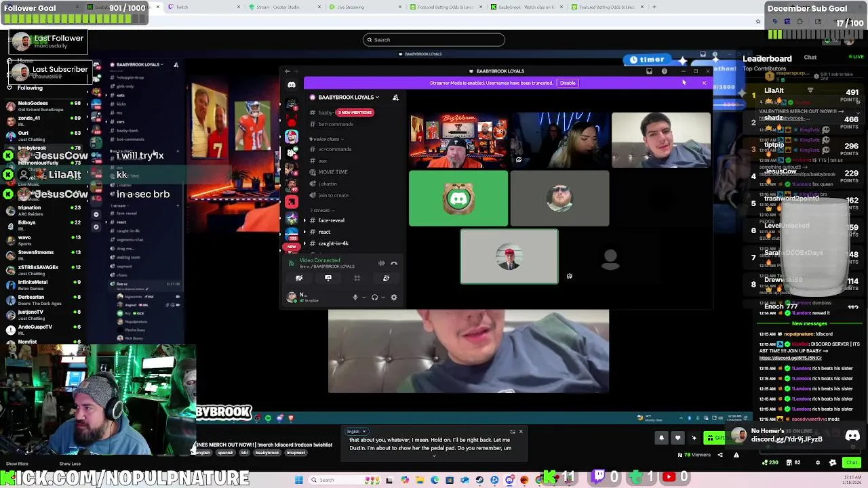Expand the face-reveal channel thread arrow
The width and height of the screenshot is (868, 488).
click(304, 220)
